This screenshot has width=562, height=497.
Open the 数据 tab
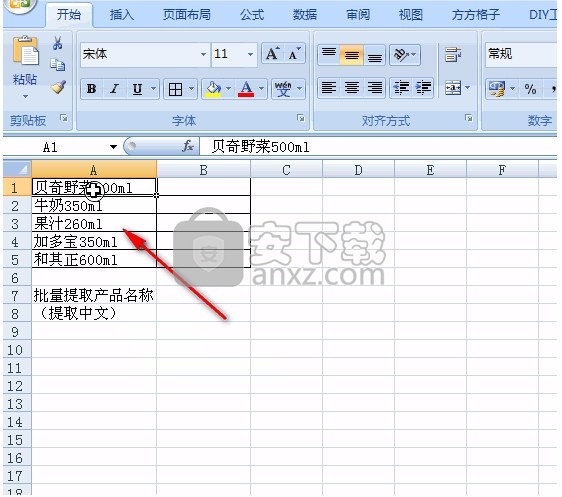tap(305, 15)
